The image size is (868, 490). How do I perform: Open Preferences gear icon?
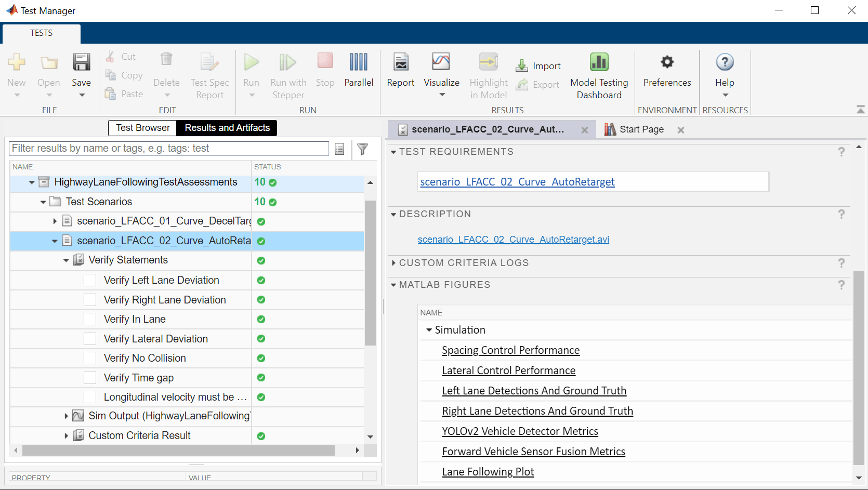click(x=667, y=63)
